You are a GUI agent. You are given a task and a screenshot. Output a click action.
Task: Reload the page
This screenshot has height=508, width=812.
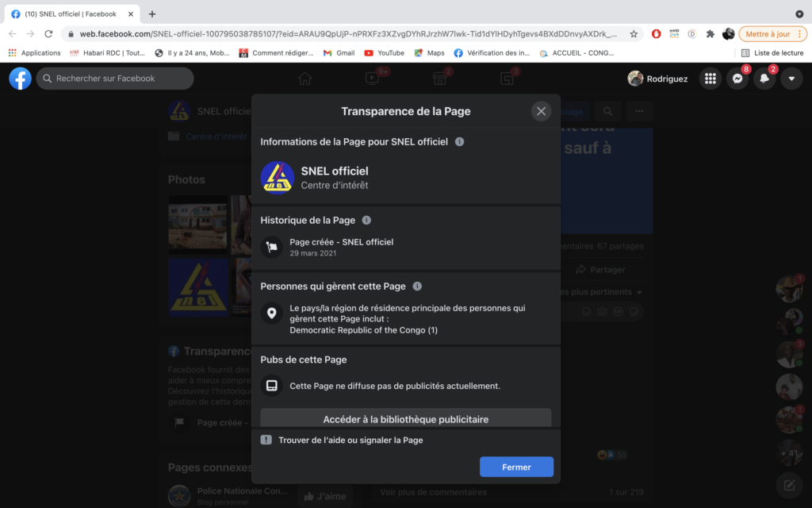(48, 33)
